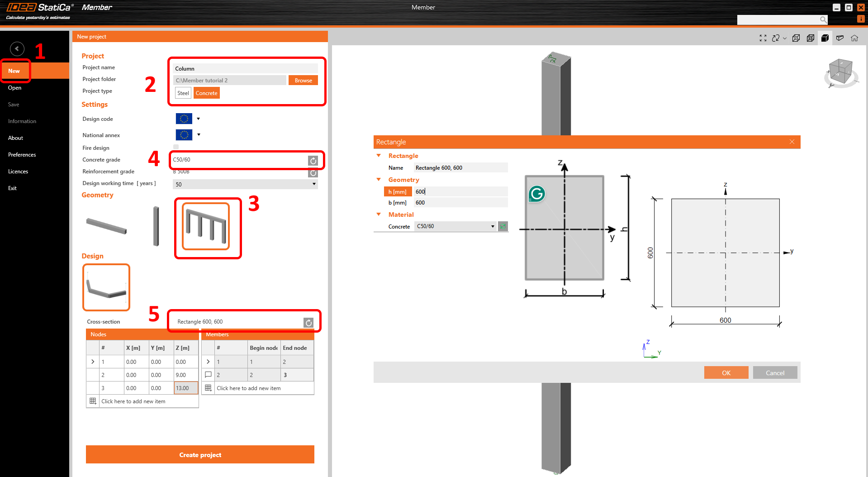Choose the multi-column frame geometry thumbnail
This screenshot has width=868, height=477.
point(206,226)
